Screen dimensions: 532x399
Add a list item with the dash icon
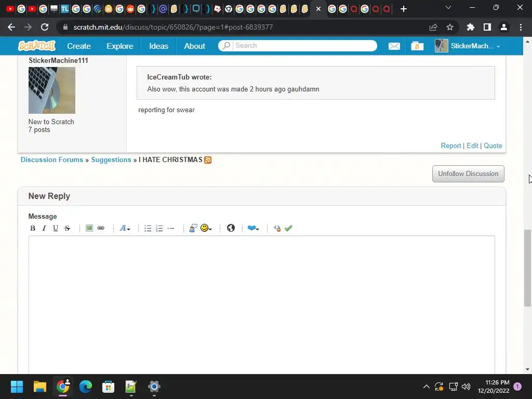point(171,229)
